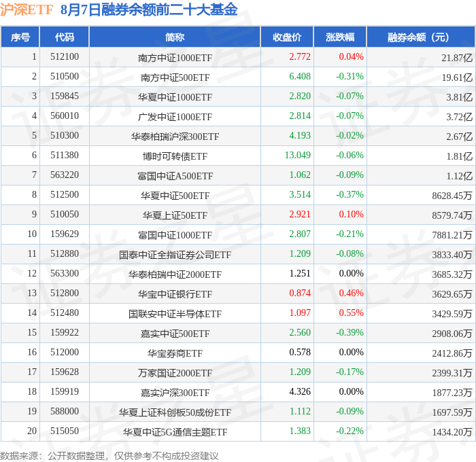The width and height of the screenshot is (476, 462).
Task: Click balance value 1434.20万
Action: click(452, 432)
